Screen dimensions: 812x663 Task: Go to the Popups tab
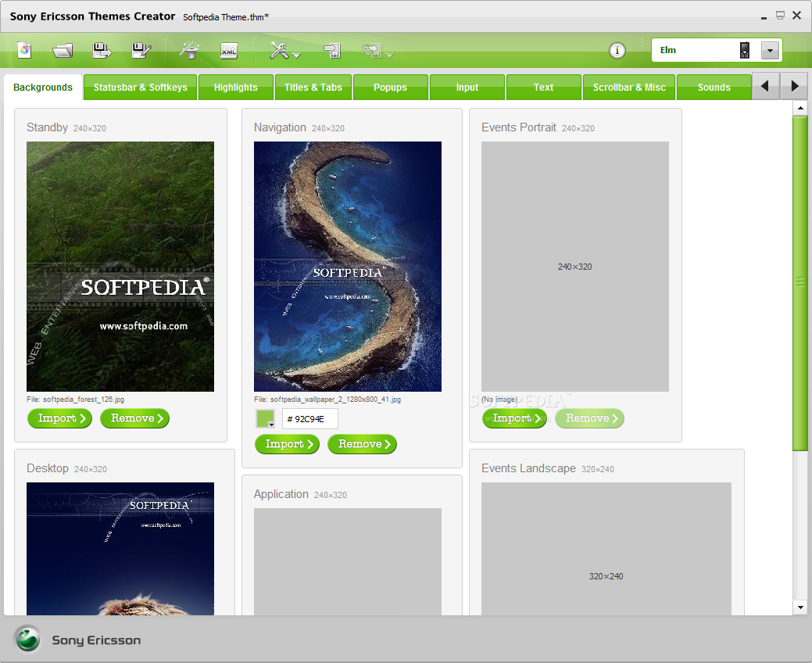[x=391, y=88]
